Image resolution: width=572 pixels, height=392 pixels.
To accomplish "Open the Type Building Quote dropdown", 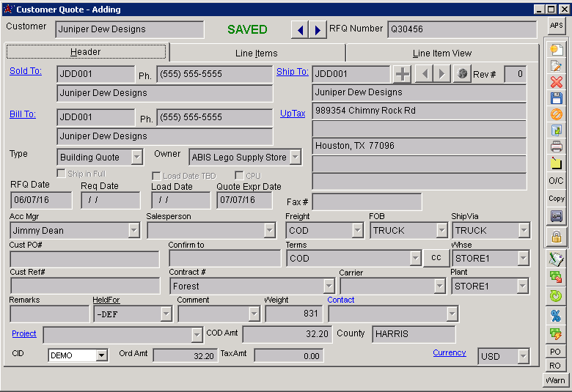I will pyautogui.click(x=136, y=157).
